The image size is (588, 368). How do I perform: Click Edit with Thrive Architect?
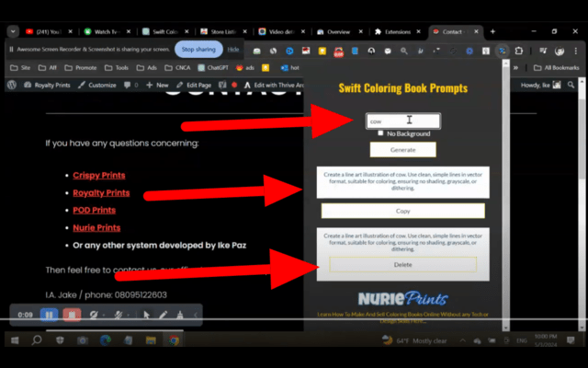pos(274,86)
